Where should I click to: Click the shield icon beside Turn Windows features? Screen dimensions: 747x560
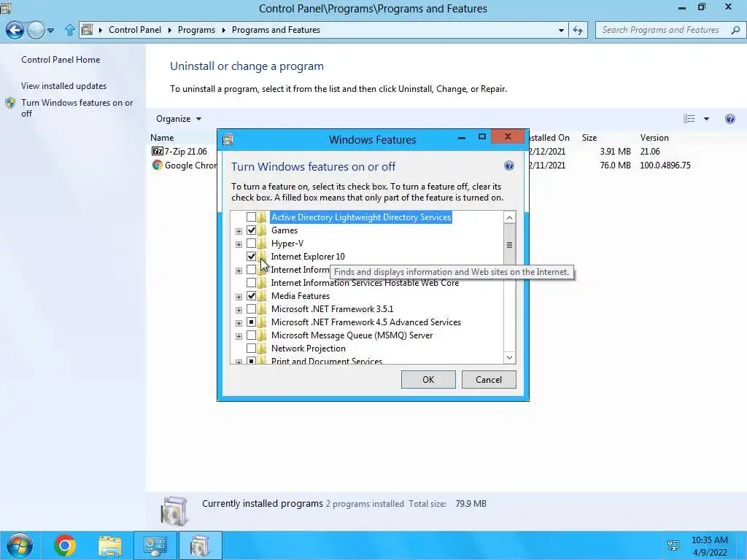[x=10, y=103]
